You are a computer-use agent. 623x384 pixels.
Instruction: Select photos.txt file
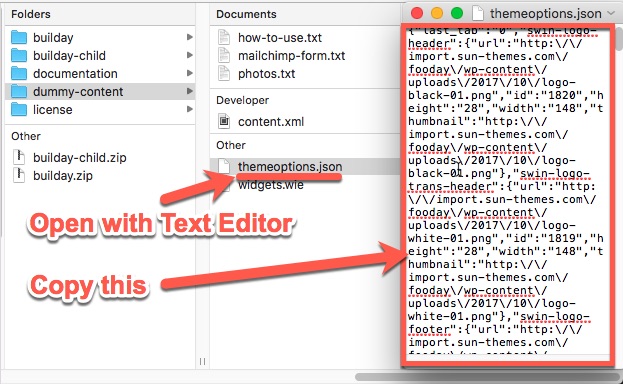click(266, 74)
